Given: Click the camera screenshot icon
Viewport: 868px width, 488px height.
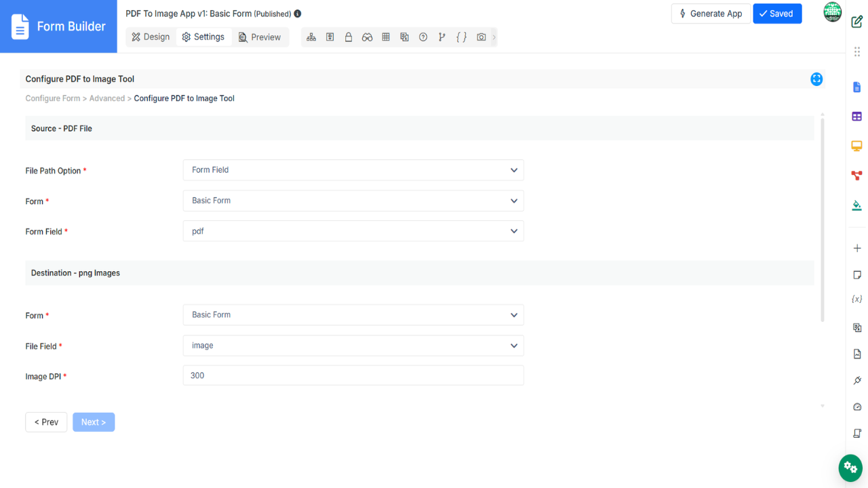Looking at the screenshot, I should (481, 37).
